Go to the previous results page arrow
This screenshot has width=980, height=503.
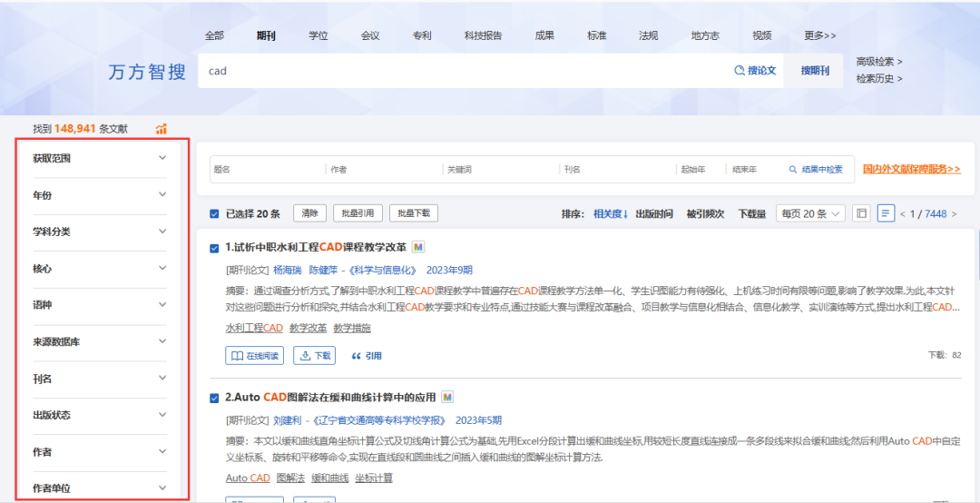[902, 214]
